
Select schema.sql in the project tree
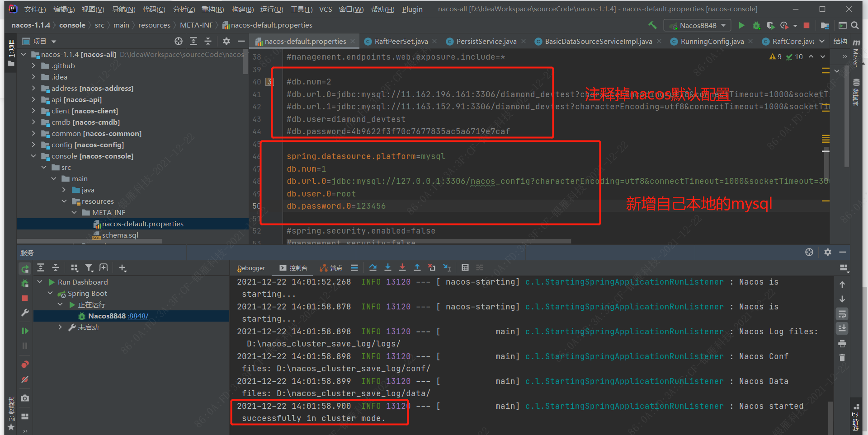tap(120, 235)
